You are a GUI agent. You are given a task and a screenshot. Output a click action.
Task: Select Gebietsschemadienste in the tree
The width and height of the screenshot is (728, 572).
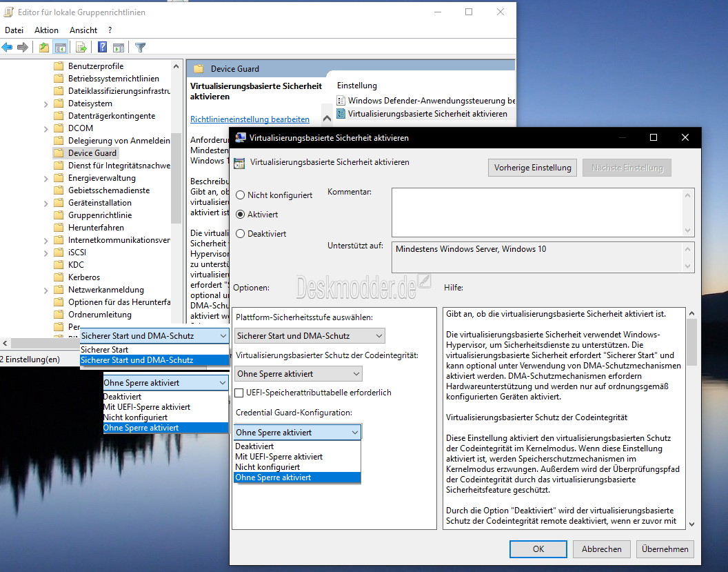(109, 190)
